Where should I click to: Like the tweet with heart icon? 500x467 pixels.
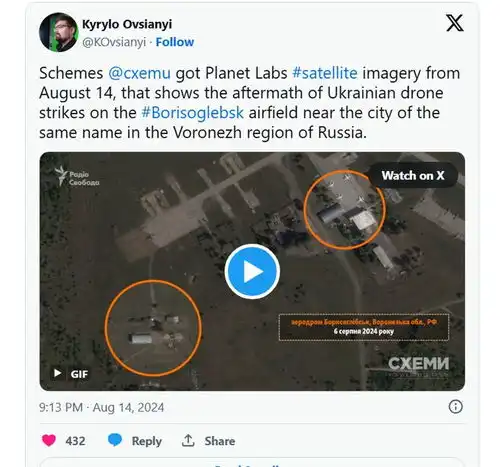tap(49, 441)
